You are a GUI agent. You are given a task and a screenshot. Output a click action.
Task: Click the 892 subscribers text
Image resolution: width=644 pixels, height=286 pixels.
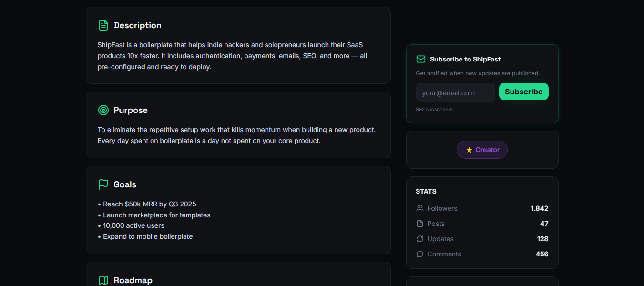pyautogui.click(x=434, y=109)
